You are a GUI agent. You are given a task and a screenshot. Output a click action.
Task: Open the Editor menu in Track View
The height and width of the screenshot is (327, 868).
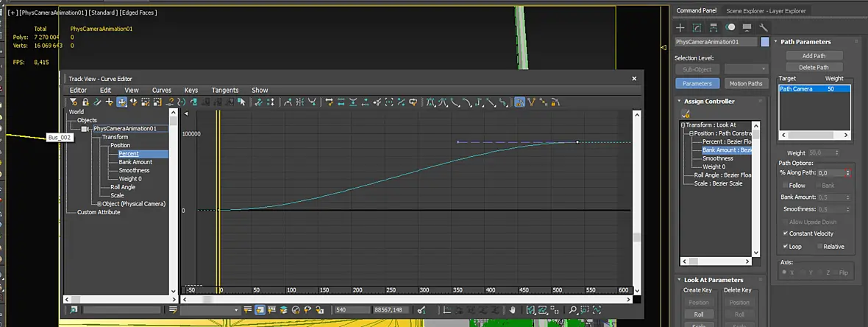(78, 90)
